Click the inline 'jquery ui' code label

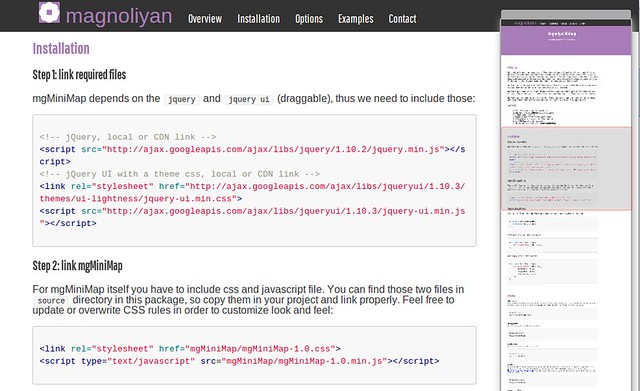pyautogui.click(x=249, y=99)
